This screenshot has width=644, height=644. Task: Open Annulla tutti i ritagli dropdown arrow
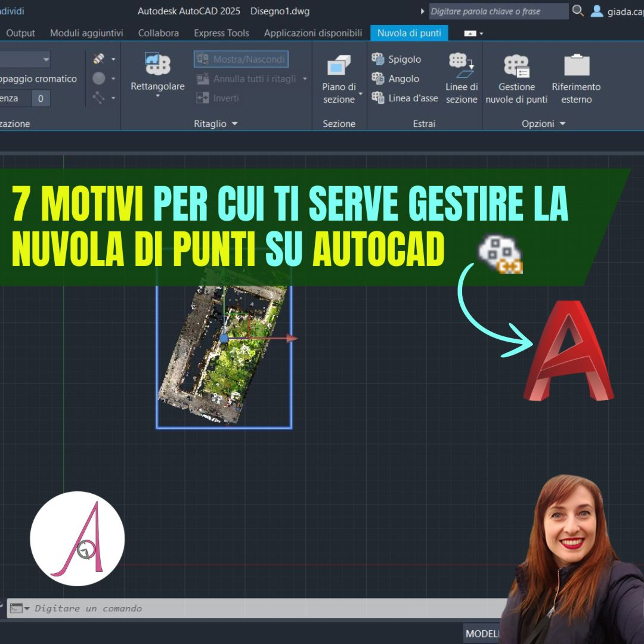pyautogui.click(x=305, y=79)
